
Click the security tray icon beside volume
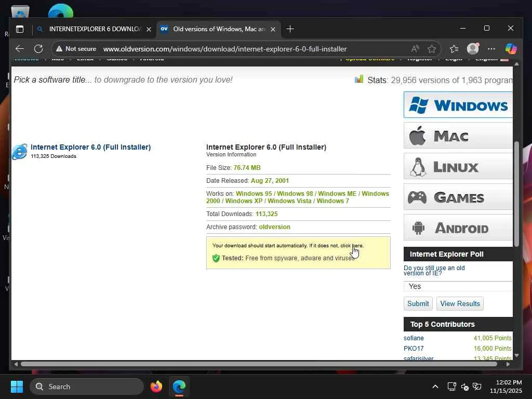(x=477, y=387)
